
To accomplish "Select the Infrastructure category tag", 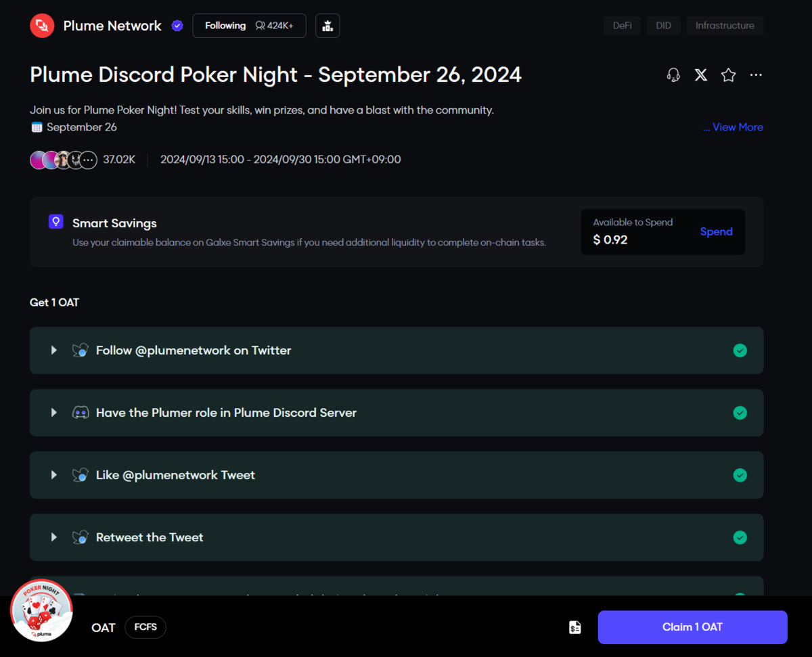I will tap(725, 26).
